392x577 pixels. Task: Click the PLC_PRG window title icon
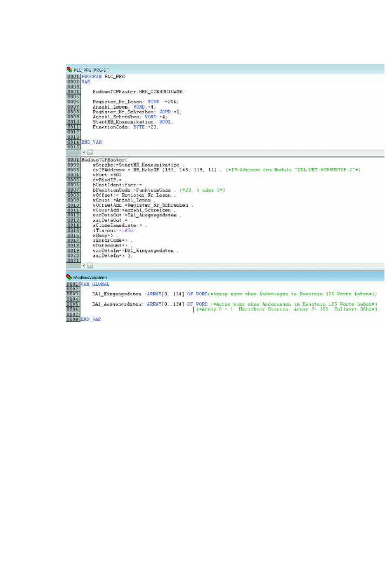69,70
